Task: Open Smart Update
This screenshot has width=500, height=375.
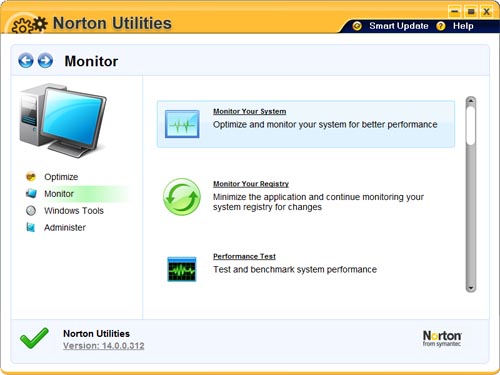Action: tap(399, 26)
